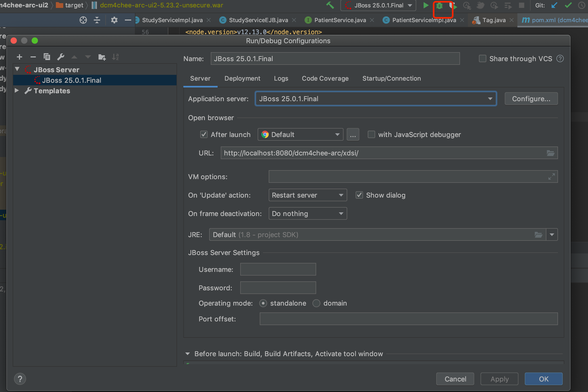Open Application server dropdown
The height and width of the screenshot is (392, 588).
pos(376,99)
